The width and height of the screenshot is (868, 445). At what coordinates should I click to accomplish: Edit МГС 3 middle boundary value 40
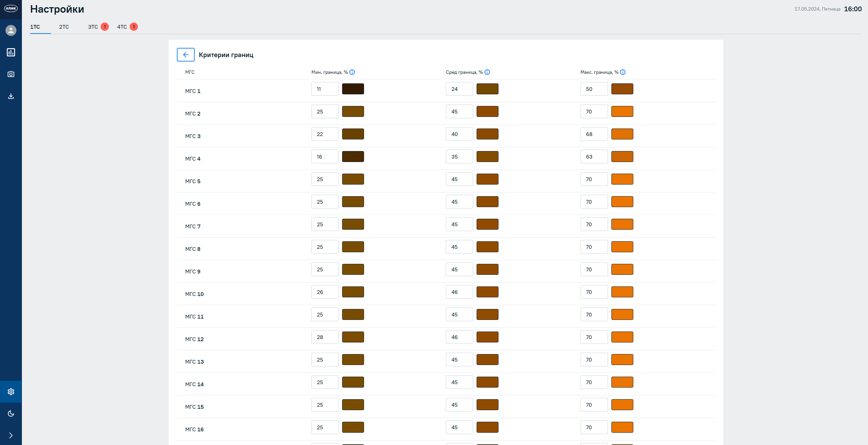click(459, 134)
